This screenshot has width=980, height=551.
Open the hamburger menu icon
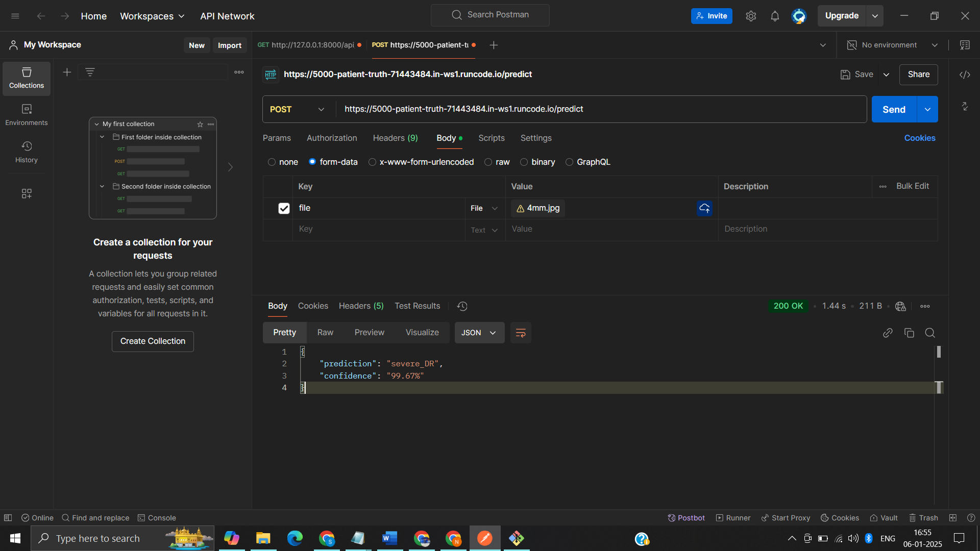point(15,16)
